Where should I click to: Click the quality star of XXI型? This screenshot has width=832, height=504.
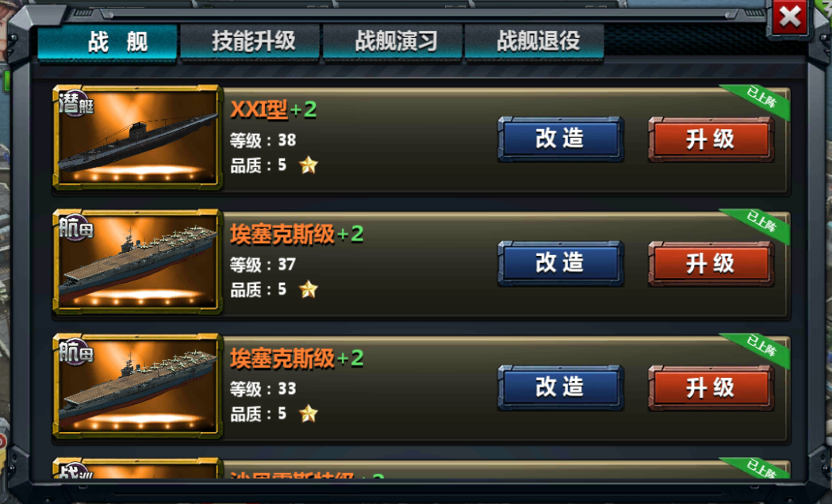click(x=309, y=166)
